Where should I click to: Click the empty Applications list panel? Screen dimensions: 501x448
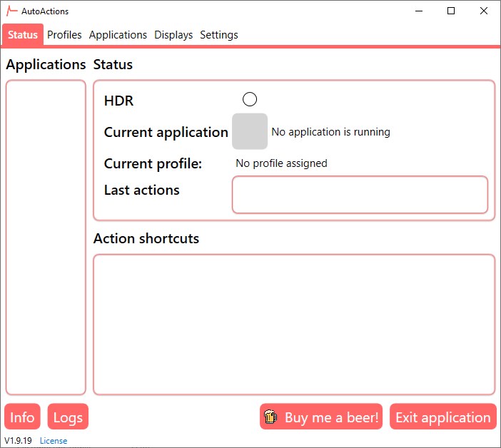point(46,238)
